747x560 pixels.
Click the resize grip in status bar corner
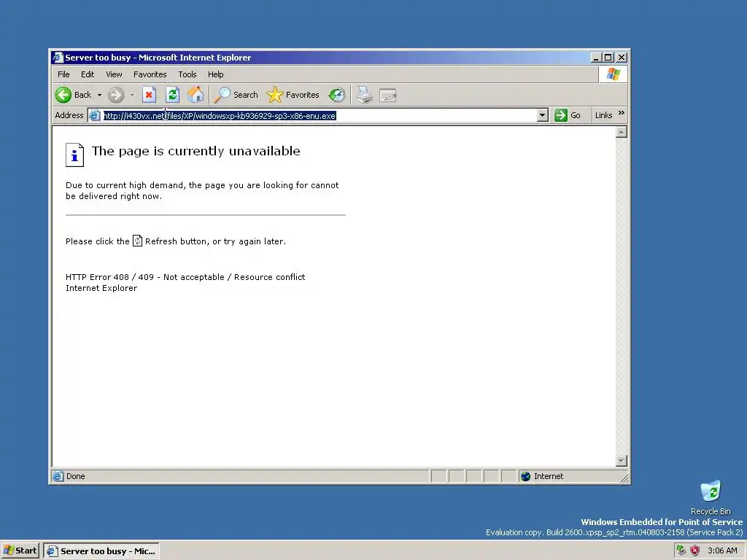tap(624, 478)
